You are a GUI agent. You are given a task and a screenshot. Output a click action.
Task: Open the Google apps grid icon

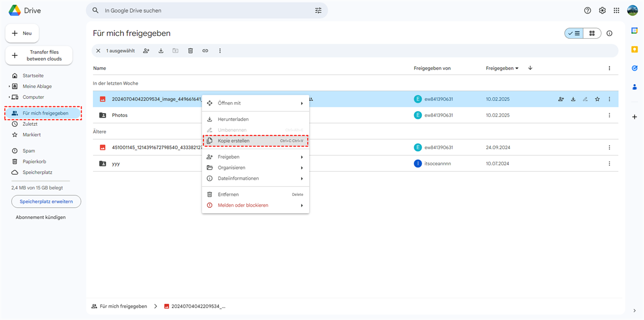[x=617, y=11]
